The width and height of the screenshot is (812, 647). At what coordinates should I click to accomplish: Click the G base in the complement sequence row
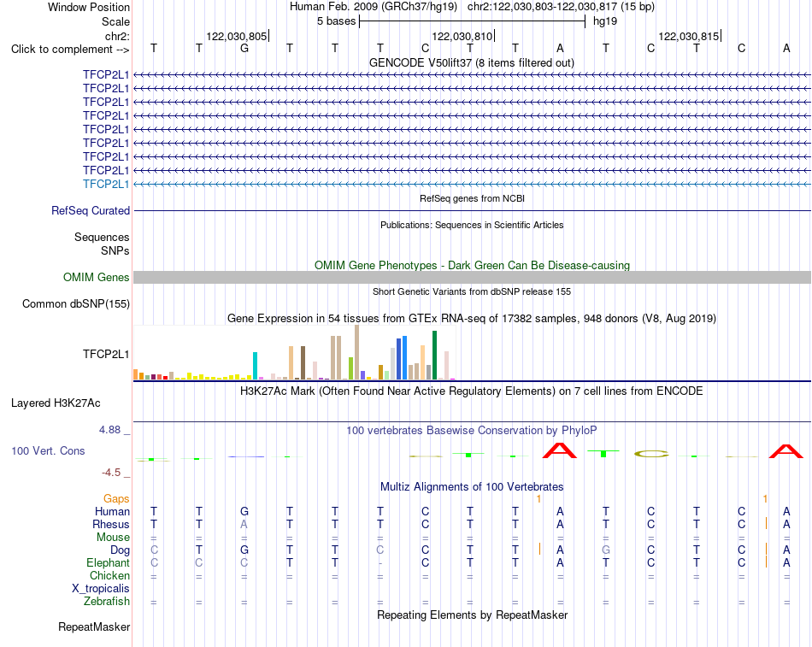pos(244,49)
